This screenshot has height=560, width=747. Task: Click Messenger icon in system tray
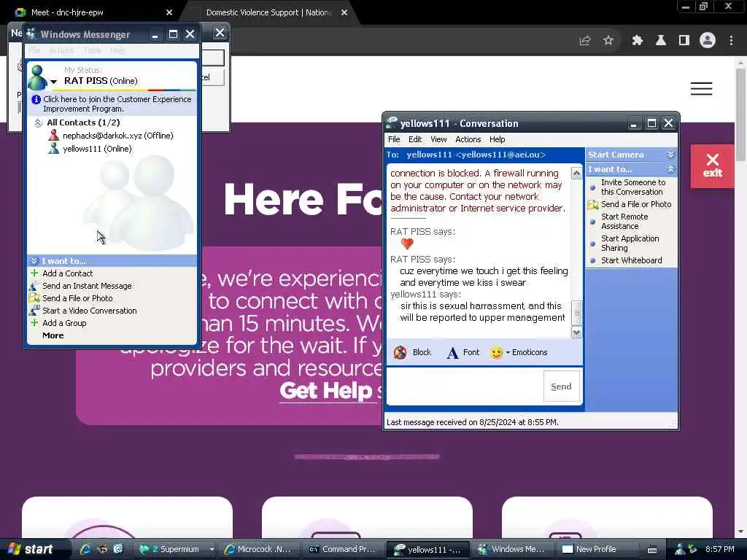coord(680,550)
